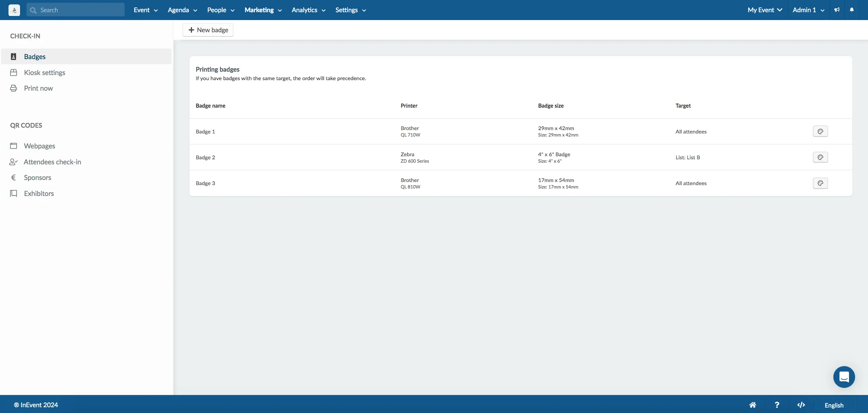
Task: Click the Badges sidebar icon
Action: click(13, 56)
